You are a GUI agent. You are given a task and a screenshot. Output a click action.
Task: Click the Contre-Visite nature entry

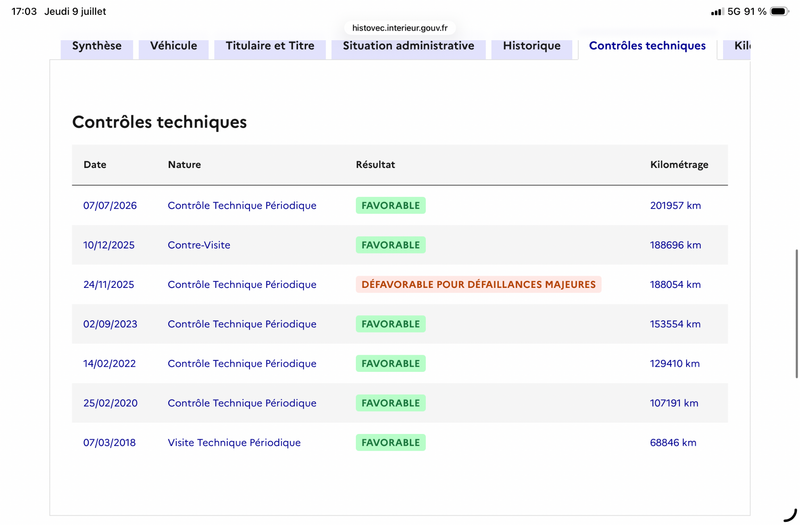[199, 245]
